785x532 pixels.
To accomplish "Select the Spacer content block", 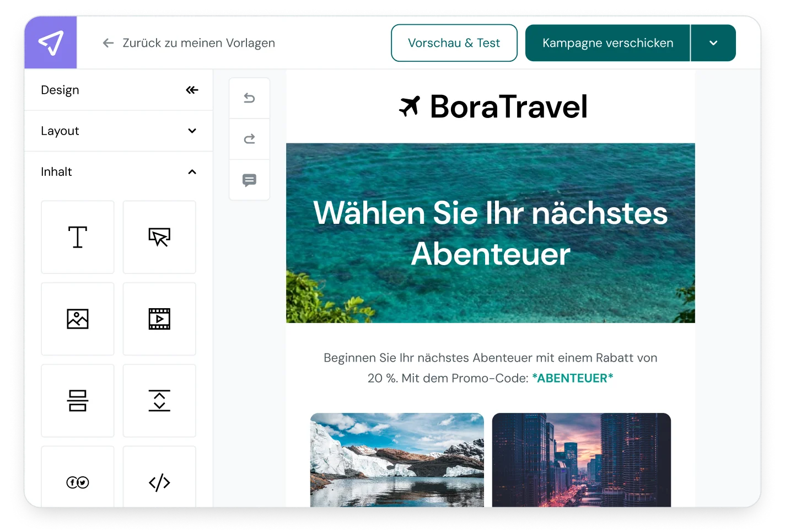I will 159,401.
